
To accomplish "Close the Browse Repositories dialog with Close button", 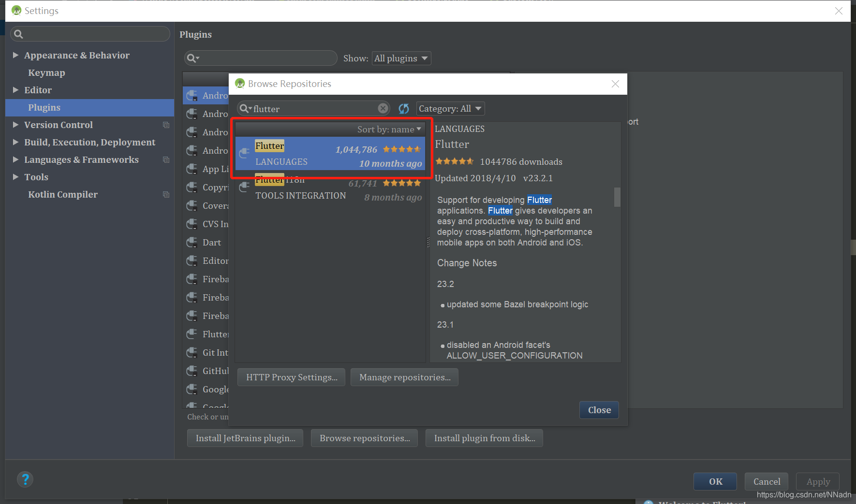I will pyautogui.click(x=599, y=410).
